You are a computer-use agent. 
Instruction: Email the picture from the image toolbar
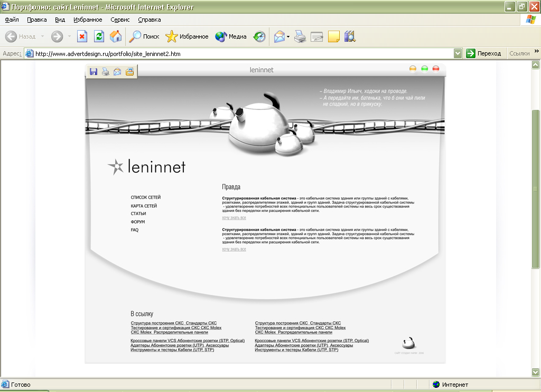(x=117, y=72)
